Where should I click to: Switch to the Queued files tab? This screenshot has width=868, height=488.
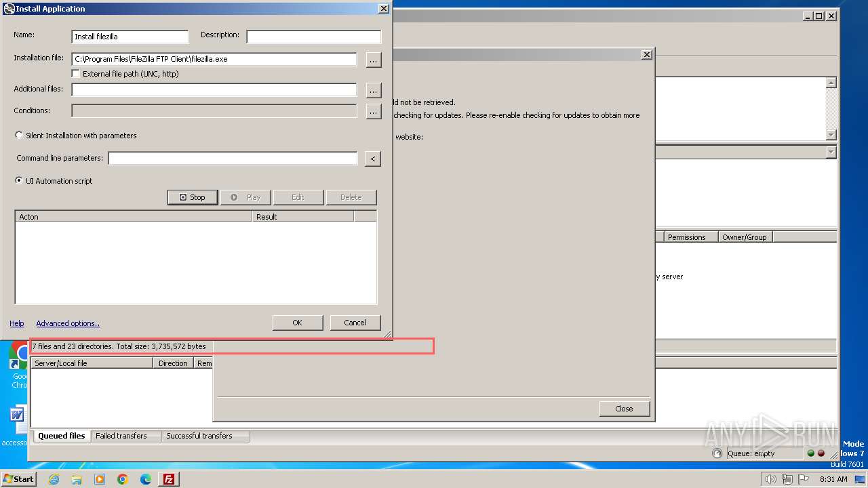62,436
